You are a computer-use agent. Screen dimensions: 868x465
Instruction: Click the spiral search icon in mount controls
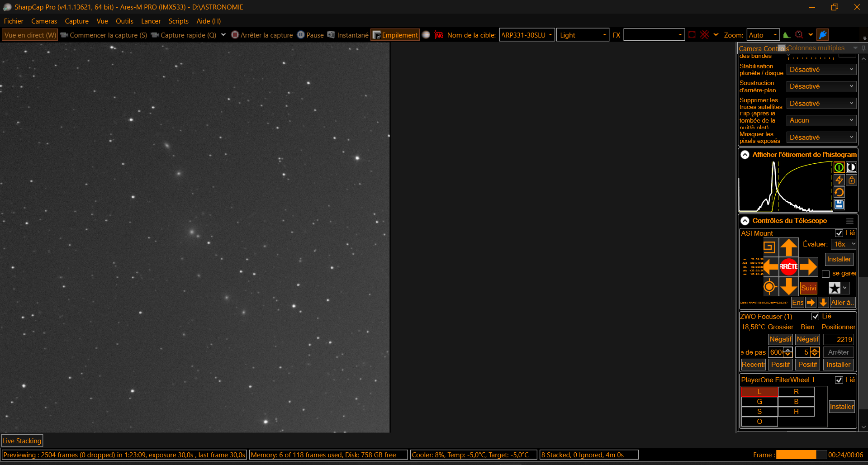[x=769, y=247]
